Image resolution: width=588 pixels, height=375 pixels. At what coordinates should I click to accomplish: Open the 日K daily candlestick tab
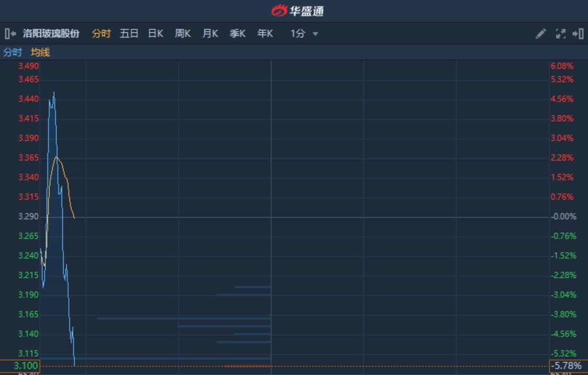point(156,34)
